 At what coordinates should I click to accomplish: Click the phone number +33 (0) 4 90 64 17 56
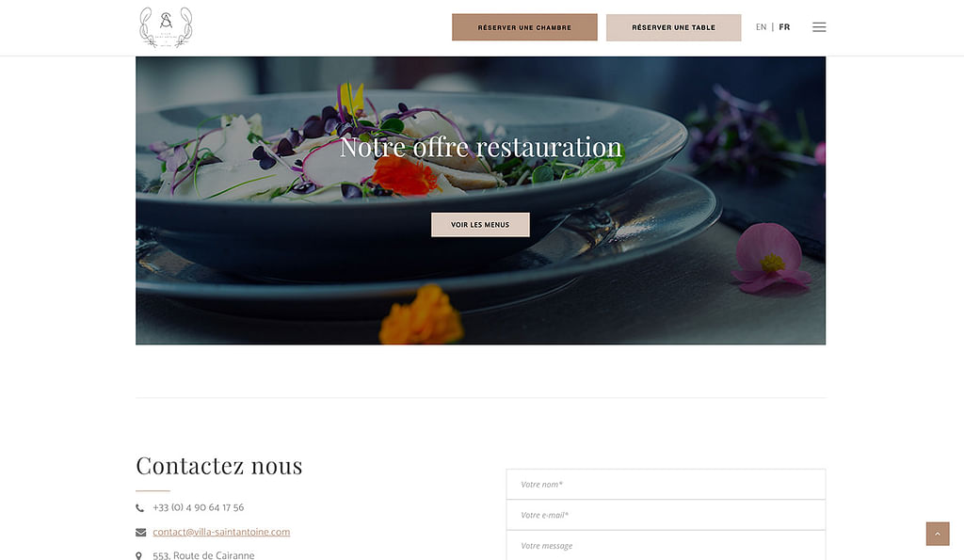[x=198, y=507]
